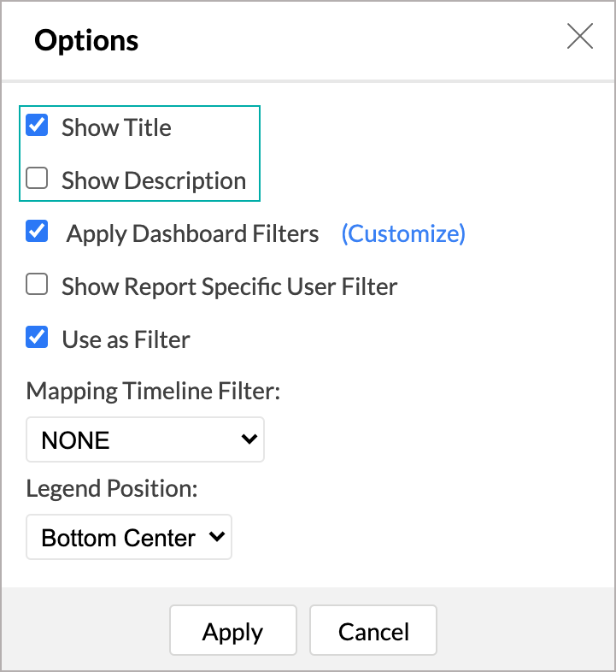Turn off the Use as Filter checkbox
This screenshot has width=616, height=672.
37,338
